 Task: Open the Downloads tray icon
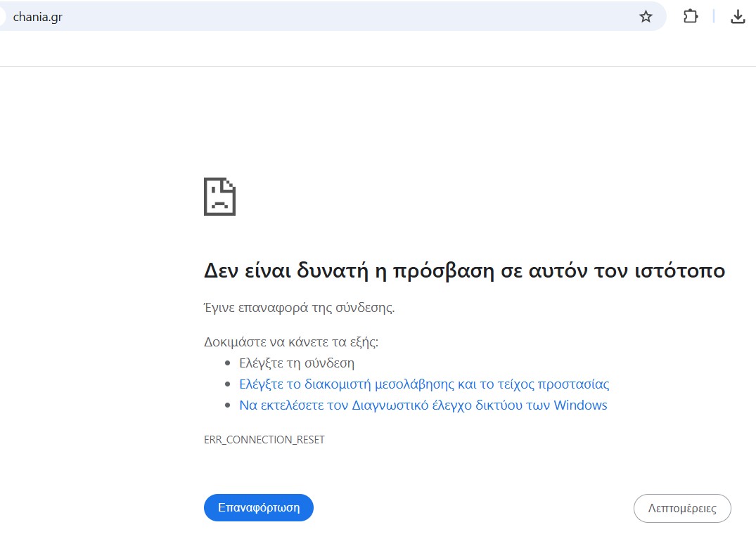pos(738,17)
